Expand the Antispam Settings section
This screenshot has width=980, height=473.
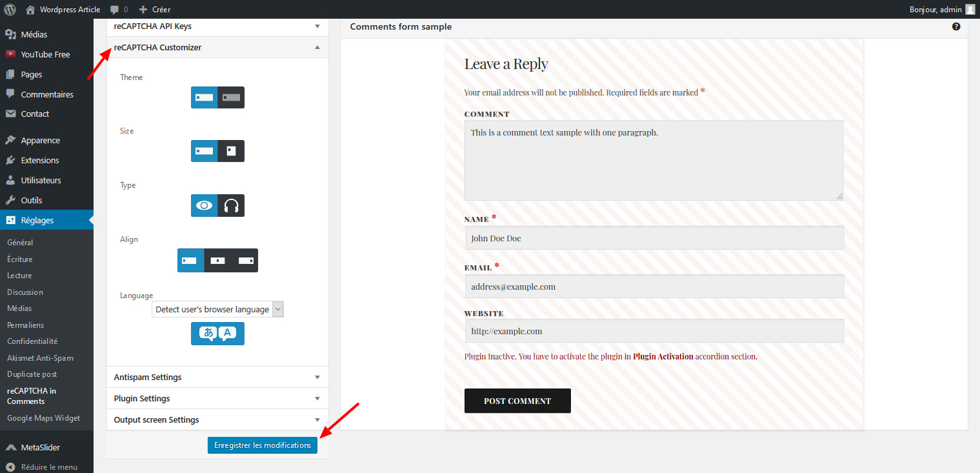coord(217,377)
